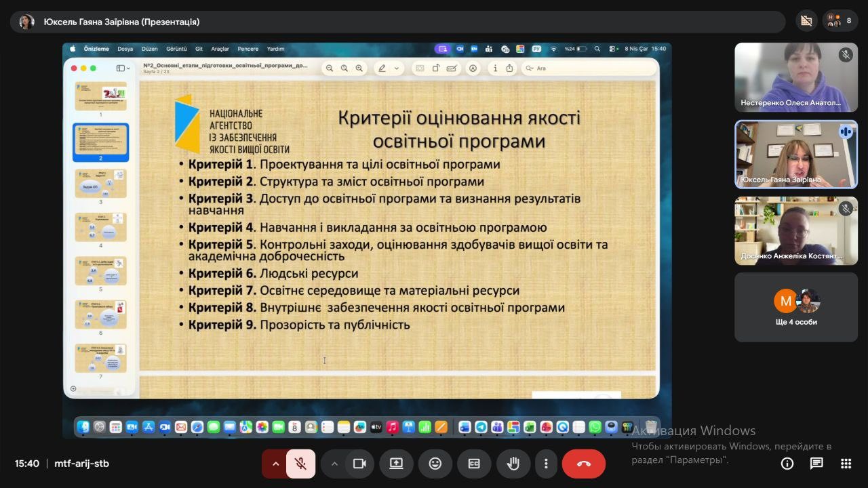
Task: Click the present screen icon
Action: (396, 464)
